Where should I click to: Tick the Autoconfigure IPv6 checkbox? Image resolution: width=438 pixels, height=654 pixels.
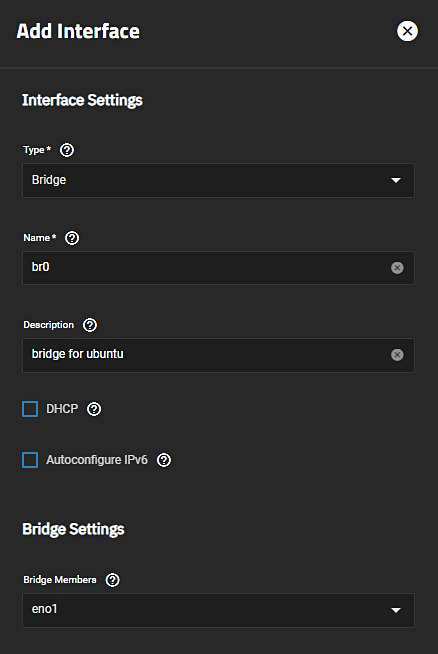click(30, 460)
